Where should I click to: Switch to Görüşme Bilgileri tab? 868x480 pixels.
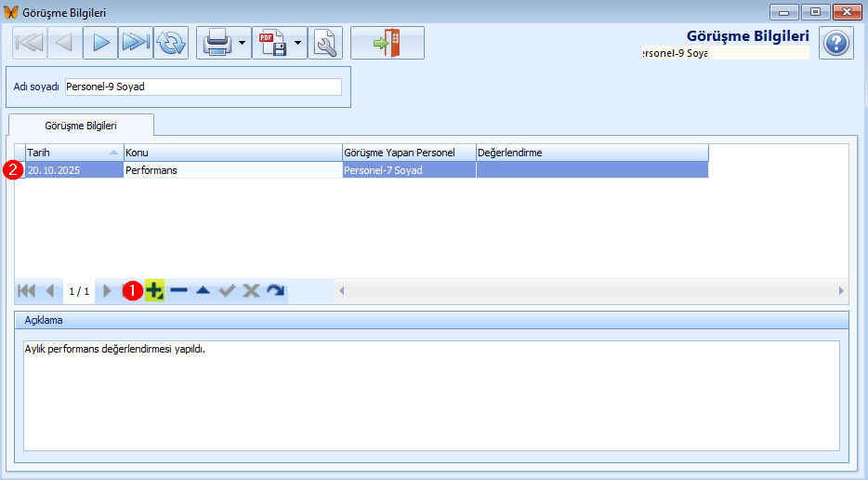tap(81, 125)
